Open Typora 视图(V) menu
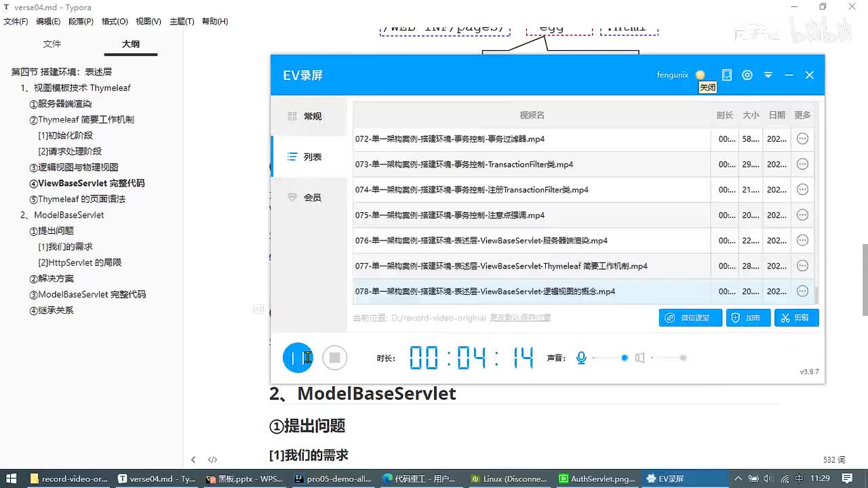 [148, 22]
